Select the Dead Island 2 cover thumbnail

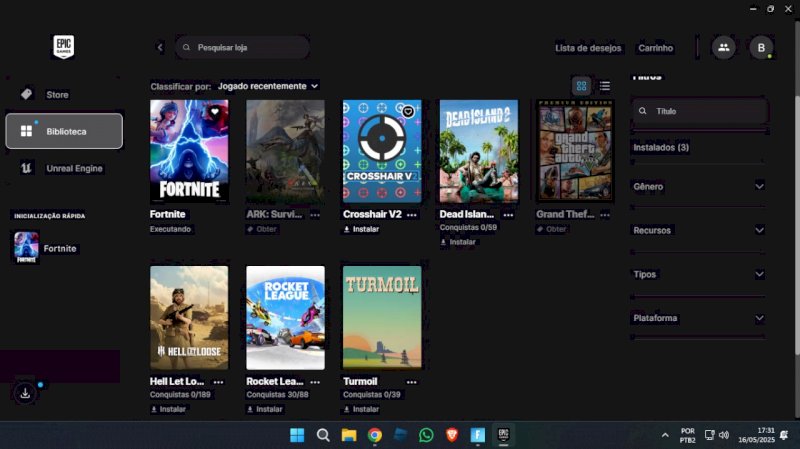tap(479, 151)
